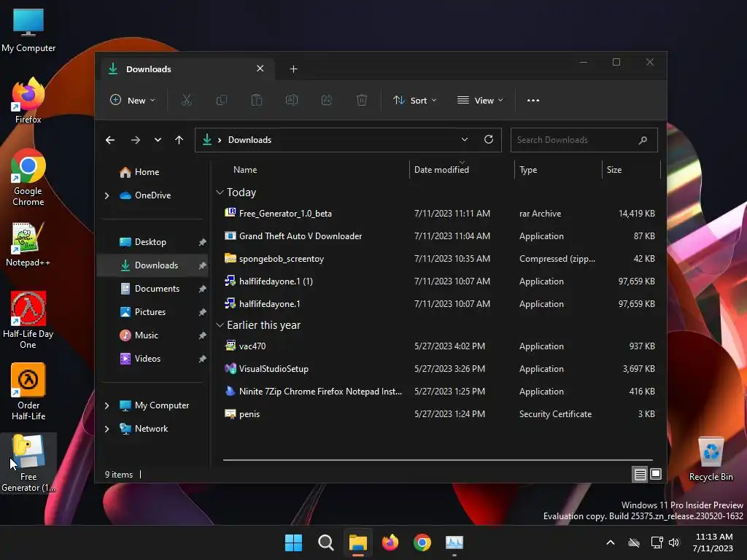Open the Sort options dropdown
Image resolution: width=747 pixels, height=560 pixels.
coord(414,101)
